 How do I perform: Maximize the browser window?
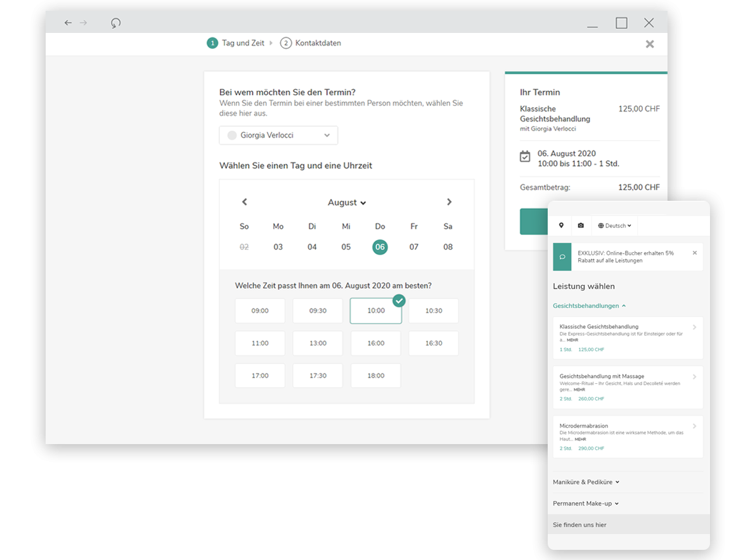coord(621,23)
